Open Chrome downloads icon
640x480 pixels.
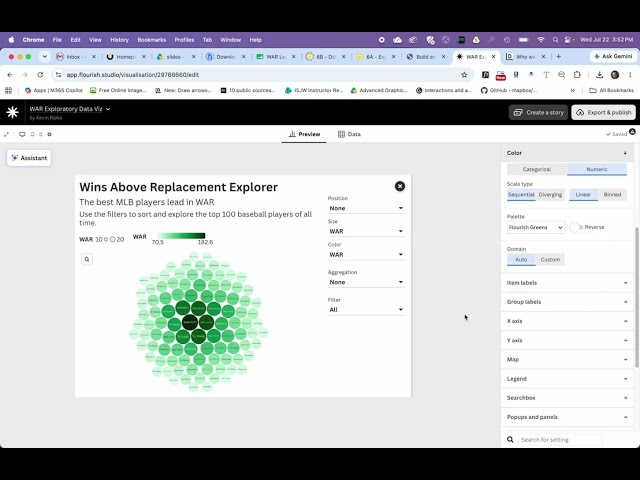[599, 75]
